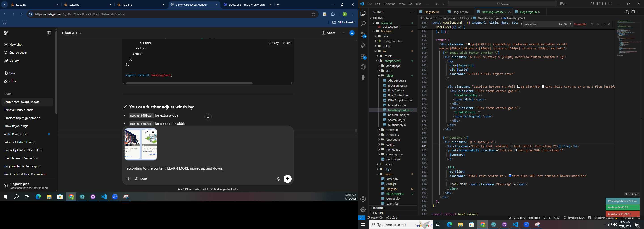644x229 pixels.
Task: Open Chrome extensions puzzle icon
Action: pos(333,14)
